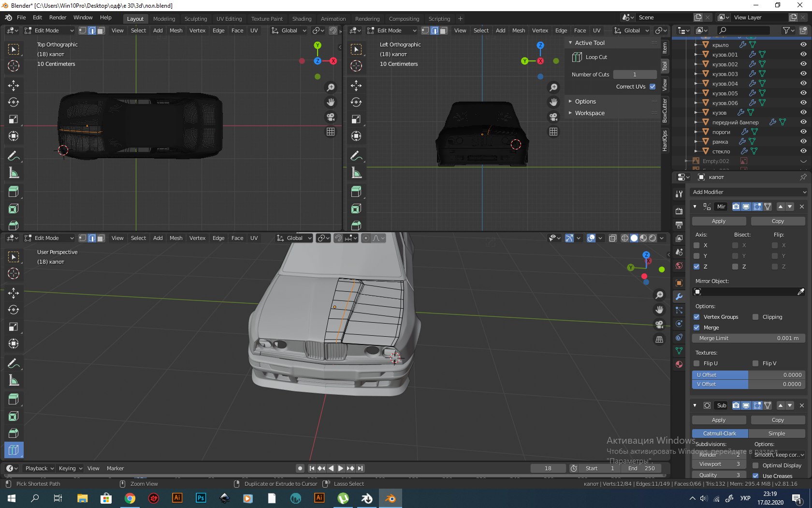Screen dimensions: 812x508
Task: Enable Optimal Display checkbox
Action: click(755, 465)
